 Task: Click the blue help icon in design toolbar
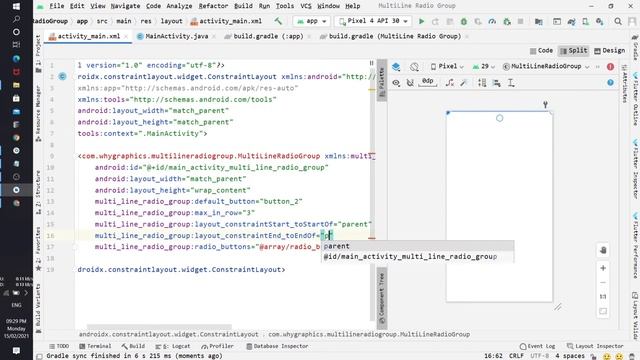click(610, 82)
